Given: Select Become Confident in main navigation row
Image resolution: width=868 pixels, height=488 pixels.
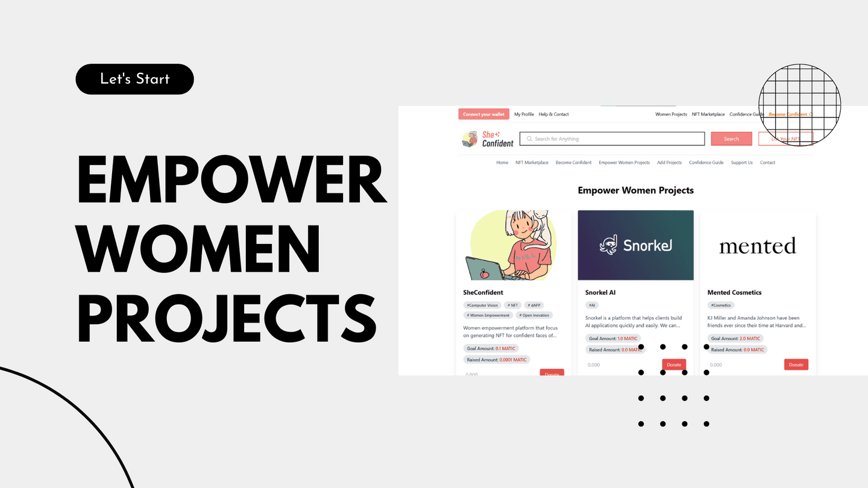Looking at the screenshot, I should click(573, 163).
